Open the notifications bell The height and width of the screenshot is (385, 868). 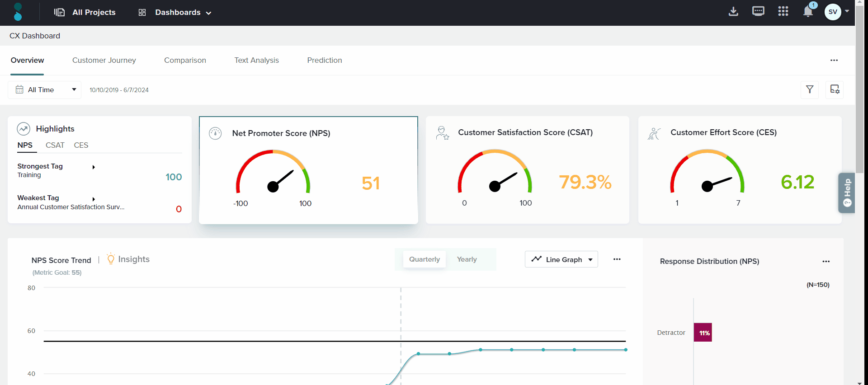point(808,12)
